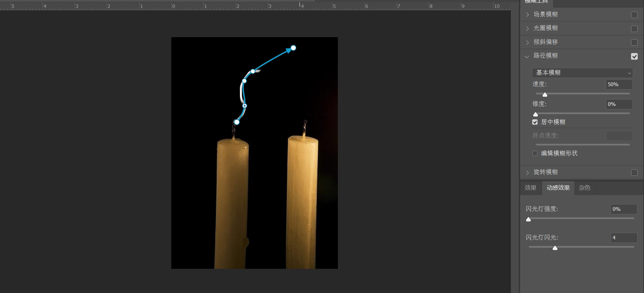Uncheck the 路径模糊 checkbox
The width and height of the screenshot is (644, 293).
[x=634, y=57]
